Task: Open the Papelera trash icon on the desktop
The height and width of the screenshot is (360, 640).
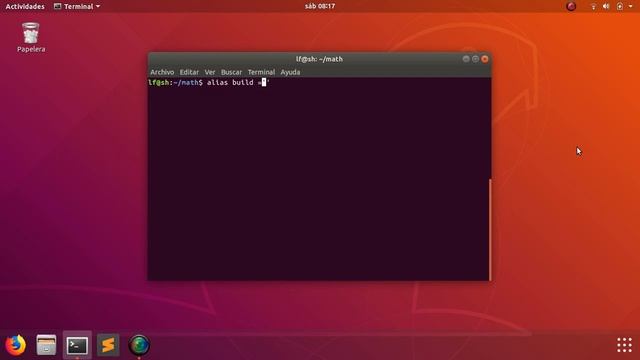Action: [x=31, y=38]
